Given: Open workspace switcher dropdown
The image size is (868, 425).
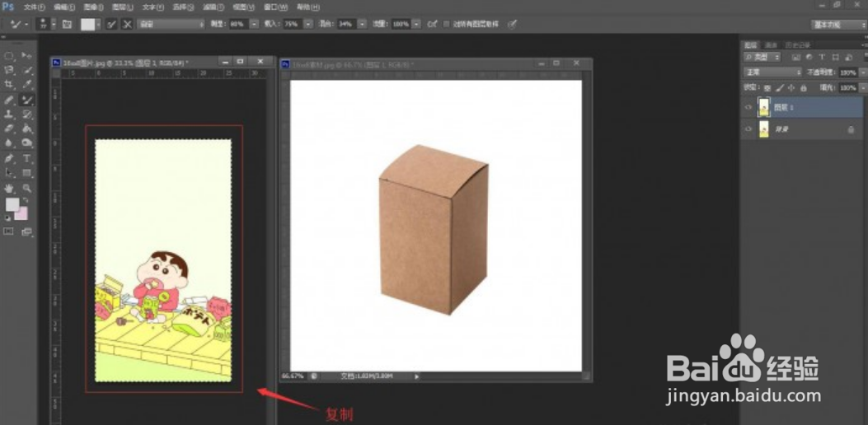Looking at the screenshot, I should pyautogui.click(x=838, y=25).
